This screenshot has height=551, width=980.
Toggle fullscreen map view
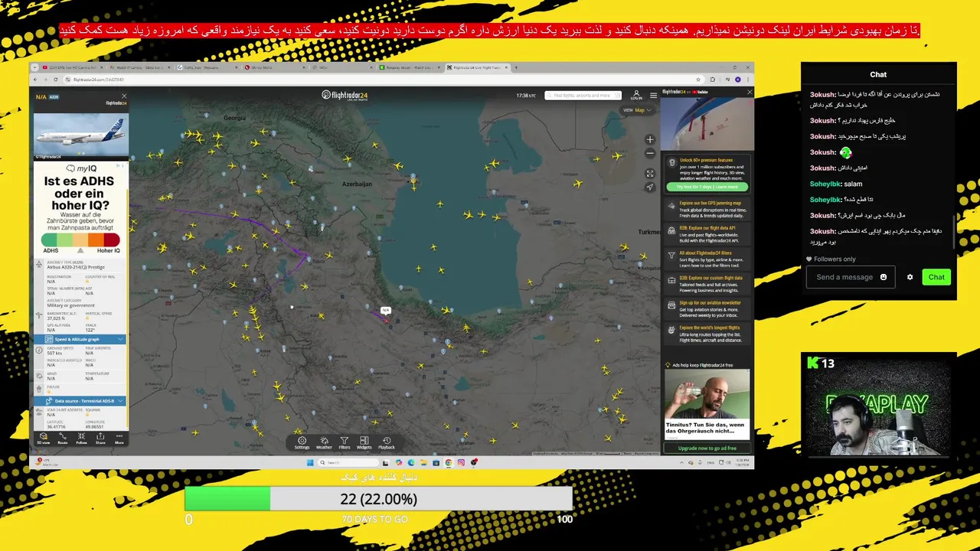pyautogui.click(x=650, y=174)
